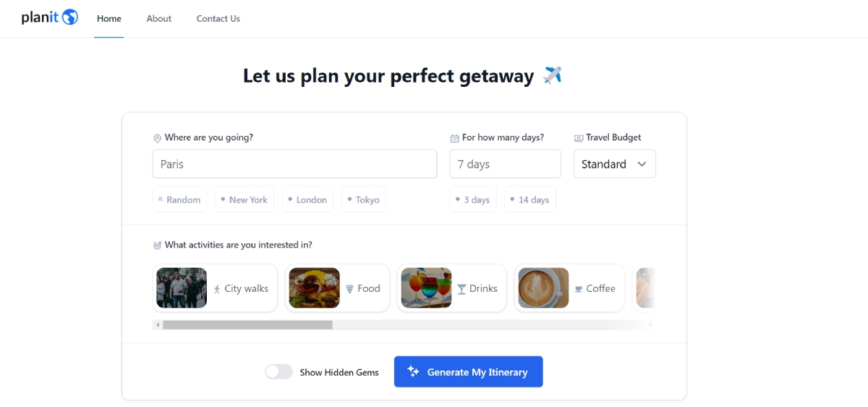Click the coffee cup icon
The height and width of the screenshot is (407, 868).
pyautogui.click(x=579, y=289)
